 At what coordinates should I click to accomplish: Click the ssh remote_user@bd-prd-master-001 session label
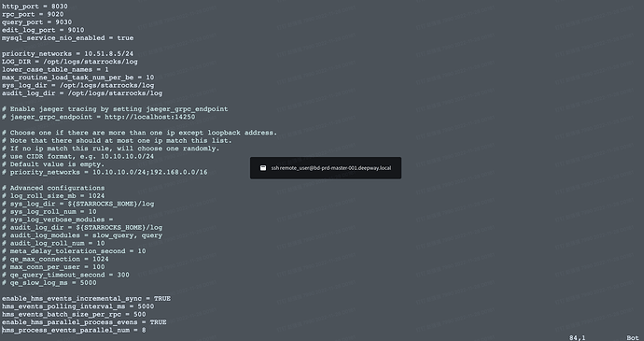pos(331,168)
